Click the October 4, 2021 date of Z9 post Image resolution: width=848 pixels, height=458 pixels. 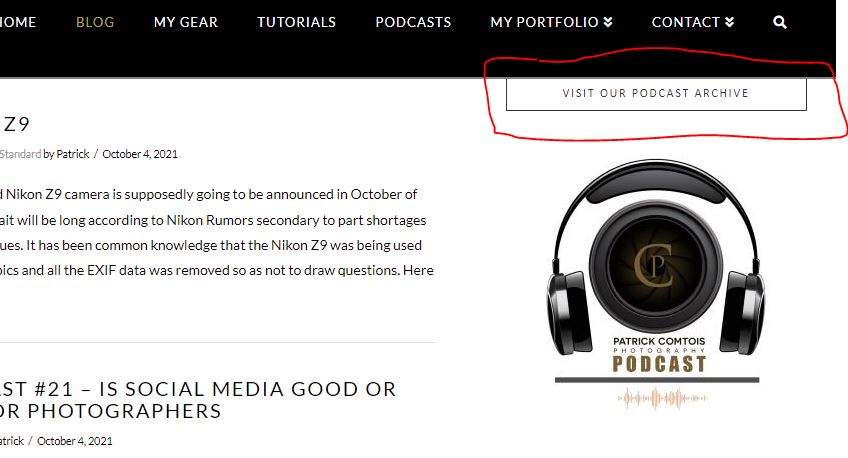coord(140,154)
